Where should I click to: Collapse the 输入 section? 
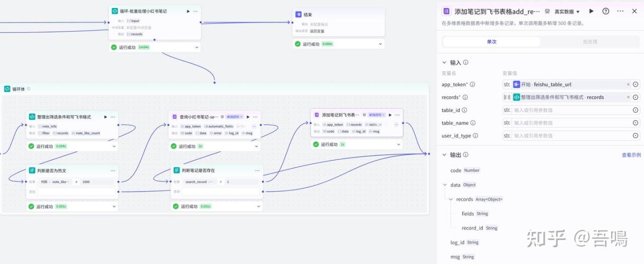[x=444, y=63]
